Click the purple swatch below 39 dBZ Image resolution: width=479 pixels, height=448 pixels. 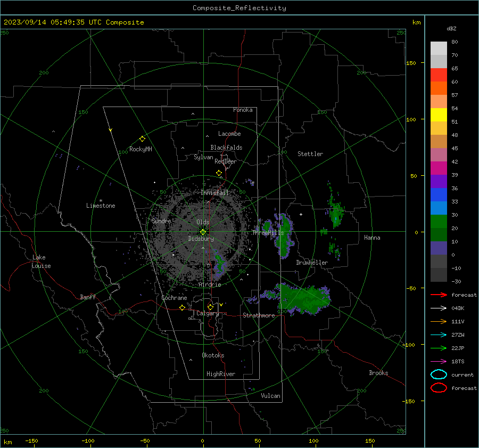tap(439, 181)
